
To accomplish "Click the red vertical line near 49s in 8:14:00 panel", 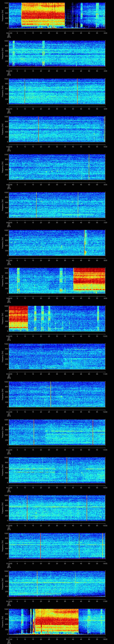I will (87, 508).
